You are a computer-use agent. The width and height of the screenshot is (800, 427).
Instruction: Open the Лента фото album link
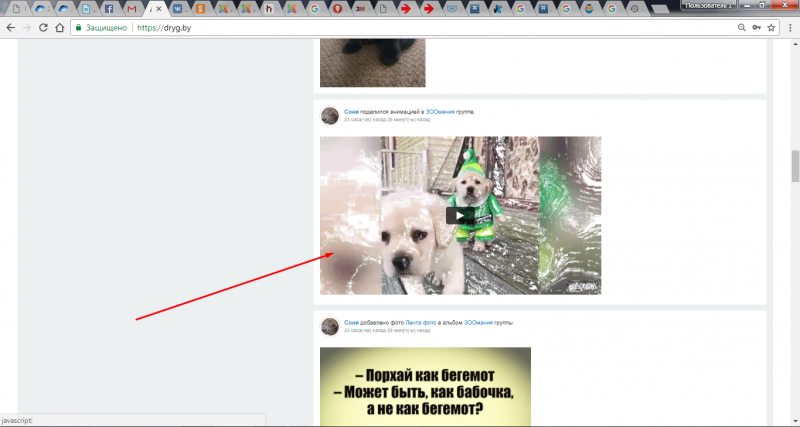[419, 322]
